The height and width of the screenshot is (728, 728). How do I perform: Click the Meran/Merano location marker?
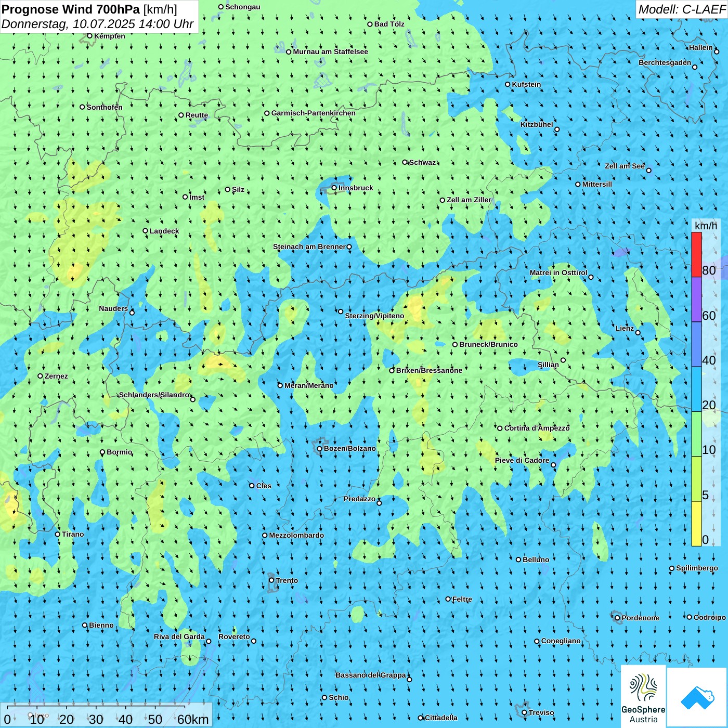coord(280,385)
